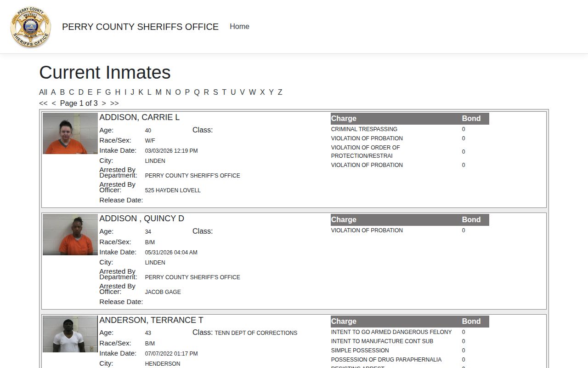Select the name ANDERSON, TERRANCE T
The width and height of the screenshot is (588, 368).
pyautogui.click(x=151, y=320)
